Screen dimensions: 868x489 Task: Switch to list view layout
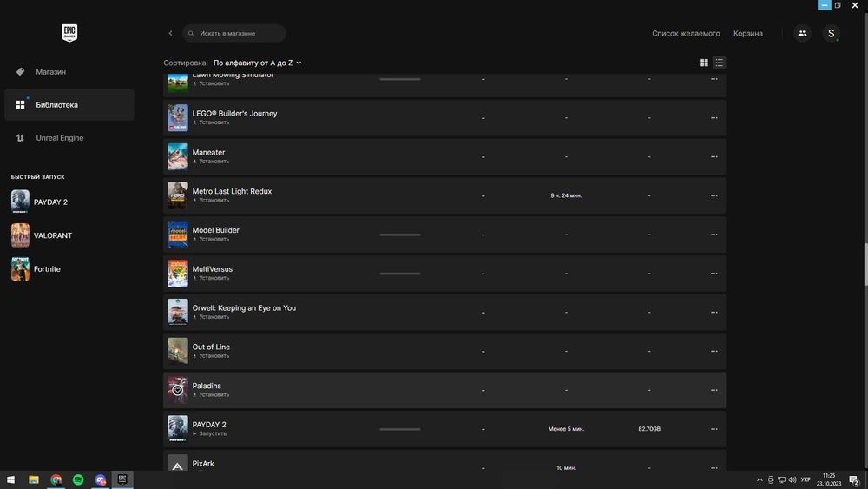(720, 63)
